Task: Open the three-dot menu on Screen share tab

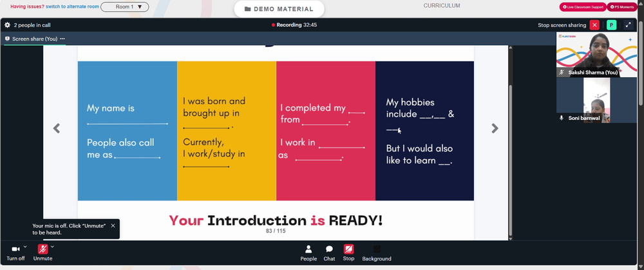Action: (x=62, y=39)
